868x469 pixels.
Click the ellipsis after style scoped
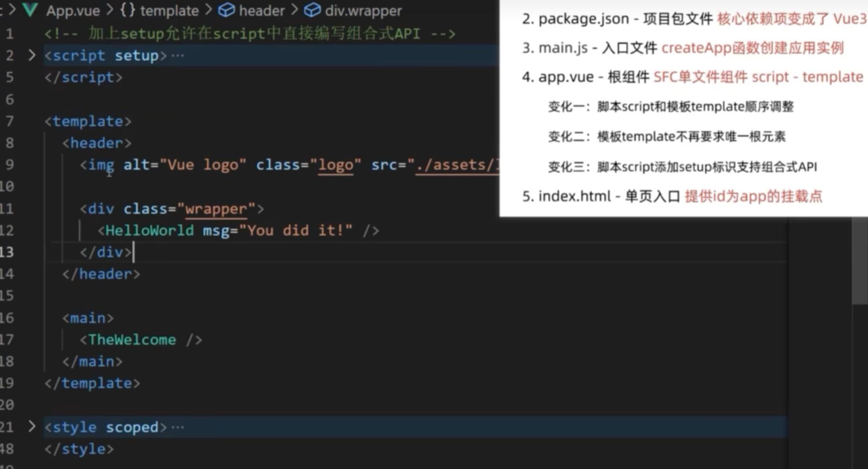[178, 427]
